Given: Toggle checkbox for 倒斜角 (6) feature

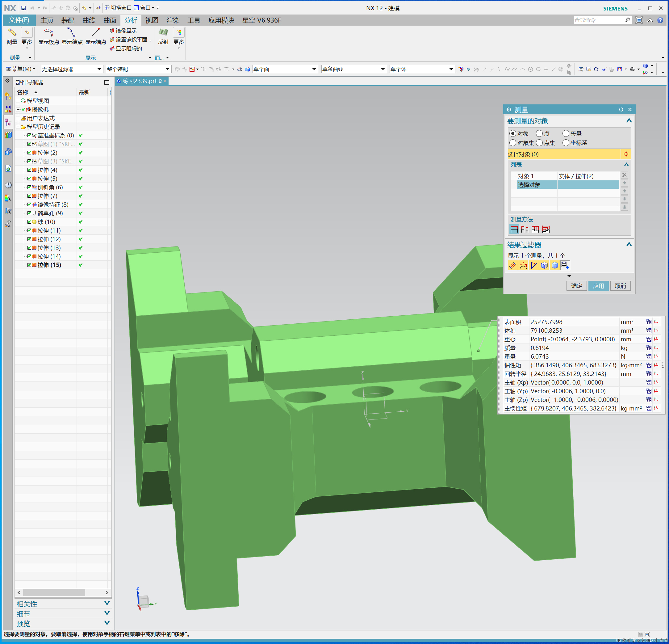Looking at the screenshot, I should point(29,187).
